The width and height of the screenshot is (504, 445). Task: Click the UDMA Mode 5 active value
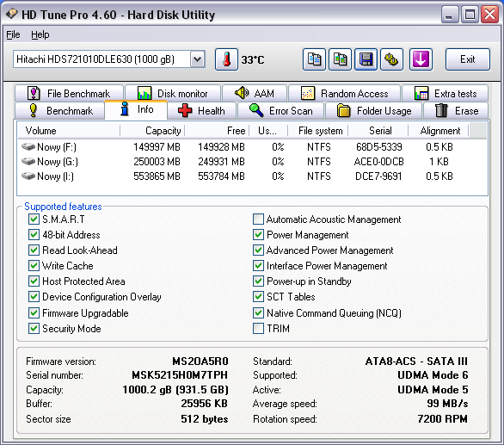pos(433,390)
